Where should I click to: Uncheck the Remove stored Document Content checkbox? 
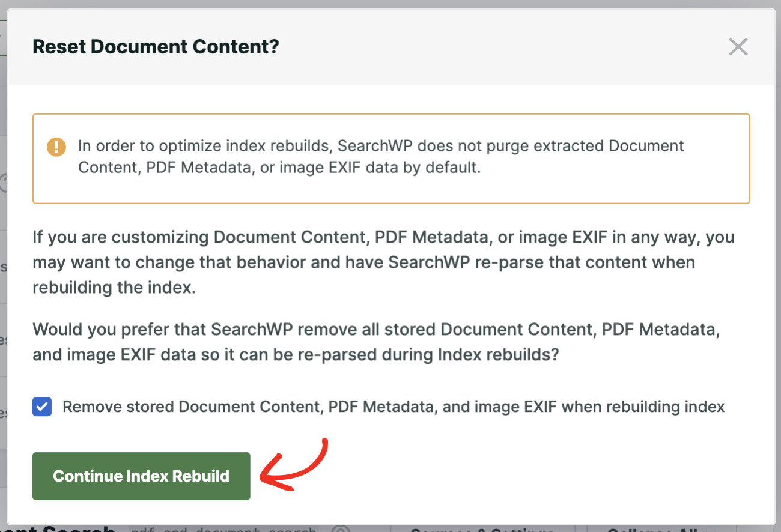[42, 407]
